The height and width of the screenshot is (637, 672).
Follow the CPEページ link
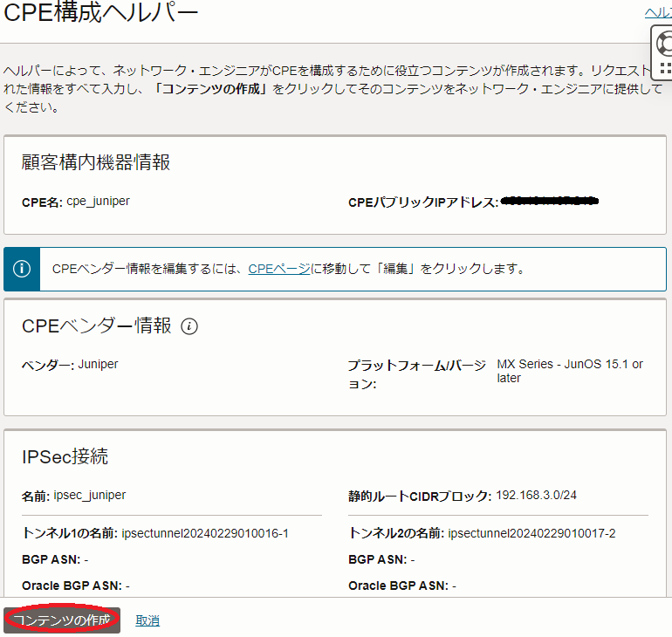coord(278,269)
